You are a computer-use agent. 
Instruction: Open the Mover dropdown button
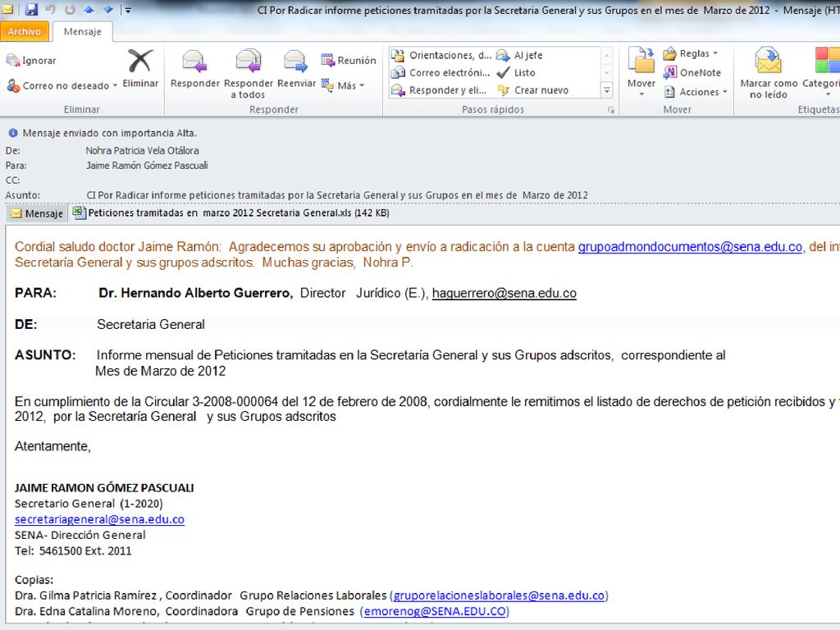pyautogui.click(x=641, y=72)
